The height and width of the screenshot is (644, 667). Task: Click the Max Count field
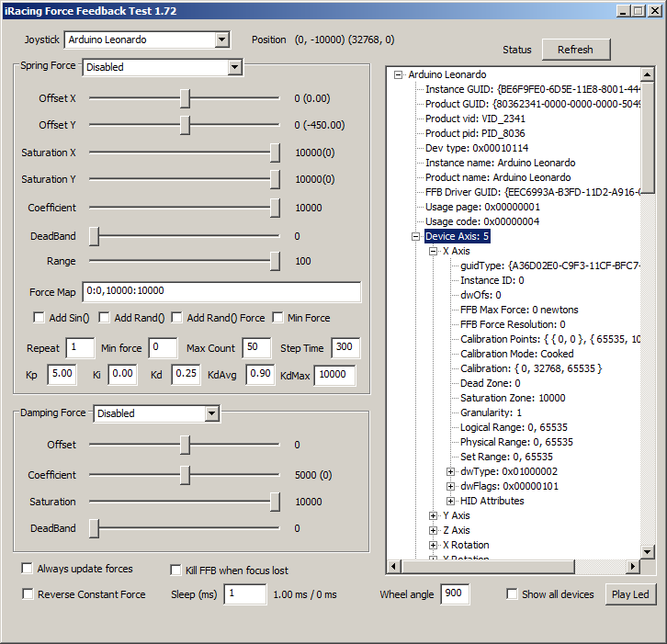pos(256,348)
